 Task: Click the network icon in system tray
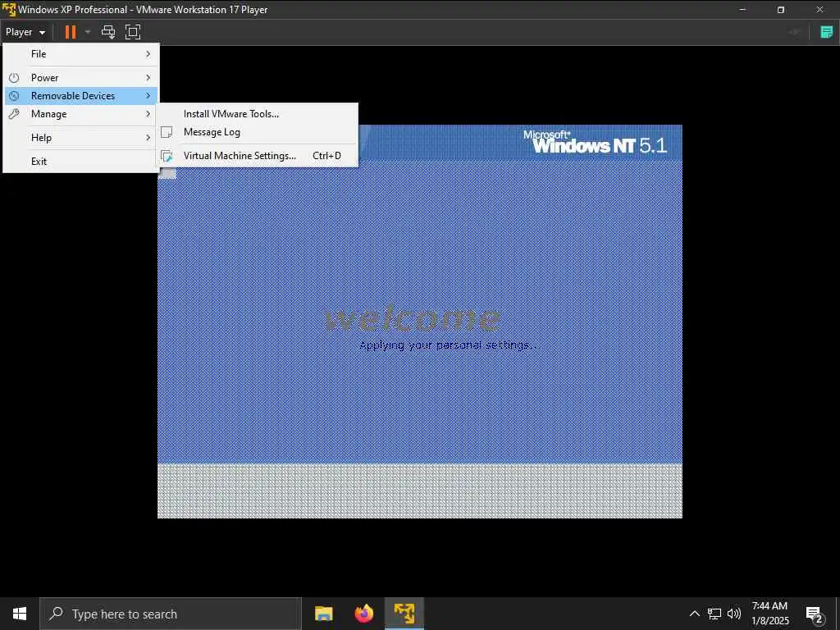pyautogui.click(x=714, y=614)
